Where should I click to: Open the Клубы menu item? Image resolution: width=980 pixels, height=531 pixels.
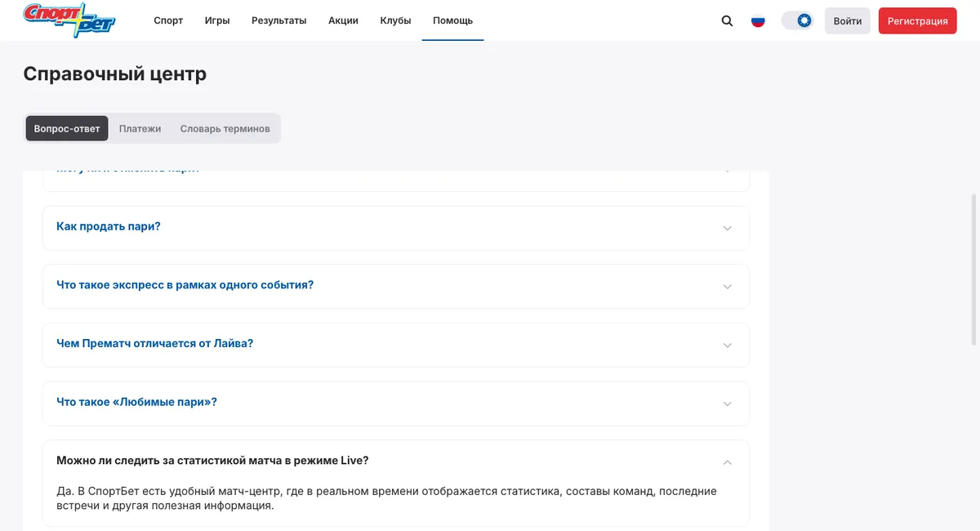click(395, 20)
